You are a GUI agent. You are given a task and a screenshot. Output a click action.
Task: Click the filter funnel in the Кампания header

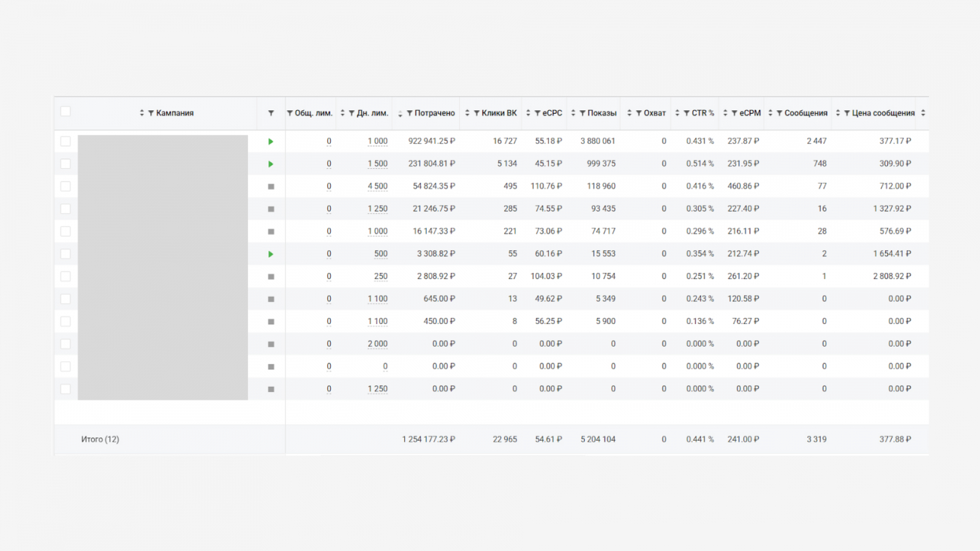click(x=151, y=113)
